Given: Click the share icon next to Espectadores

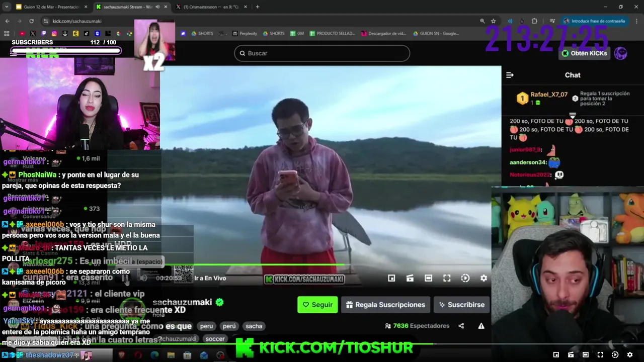Looking at the screenshot, I should 461,326.
